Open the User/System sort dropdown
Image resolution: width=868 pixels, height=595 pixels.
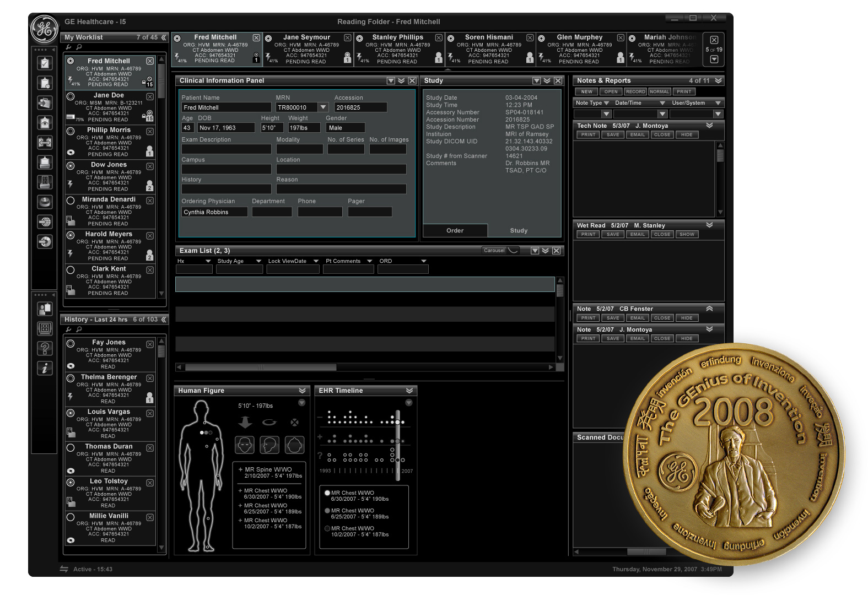718,103
